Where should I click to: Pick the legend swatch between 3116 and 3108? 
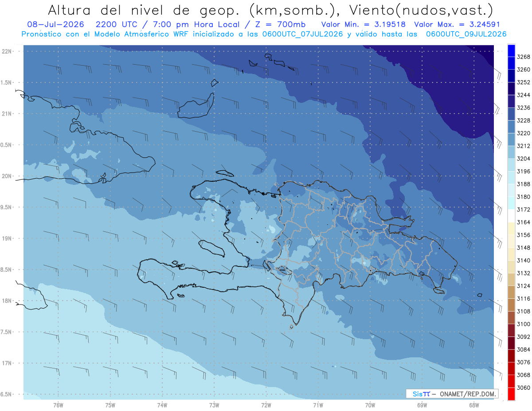click(x=511, y=305)
